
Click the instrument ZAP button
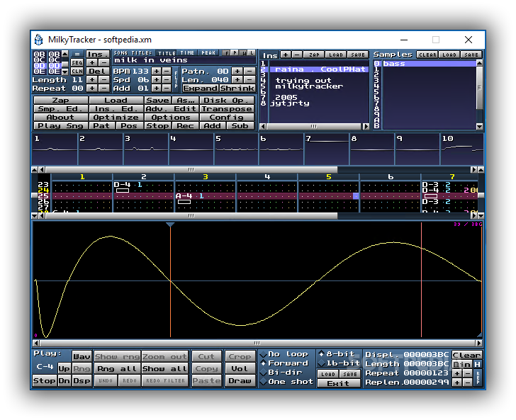point(314,55)
